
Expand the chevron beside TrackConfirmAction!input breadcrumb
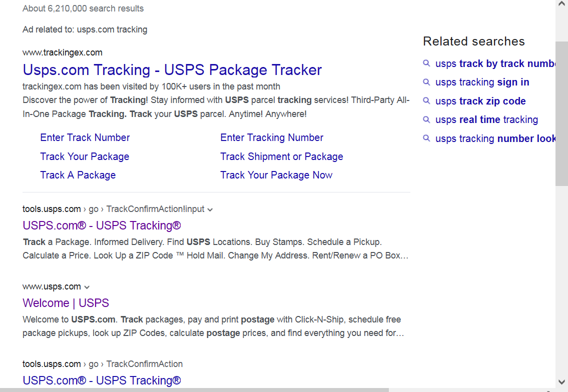209,209
